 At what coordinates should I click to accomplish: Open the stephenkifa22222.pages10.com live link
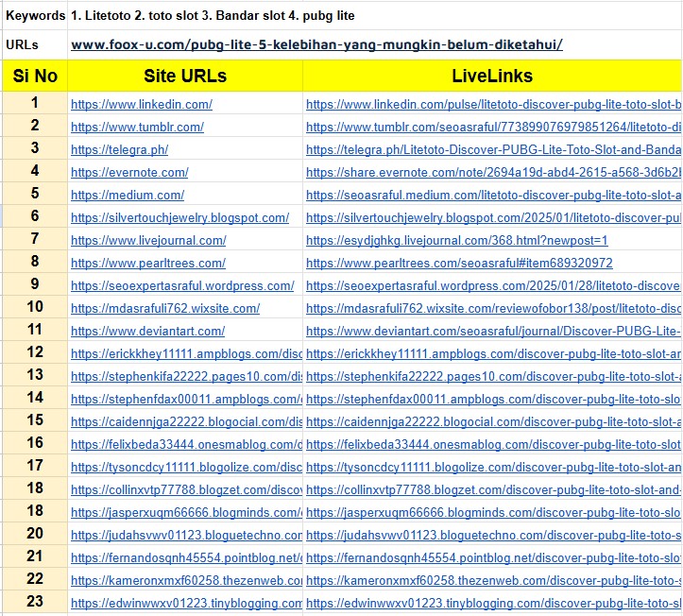point(493,376)
